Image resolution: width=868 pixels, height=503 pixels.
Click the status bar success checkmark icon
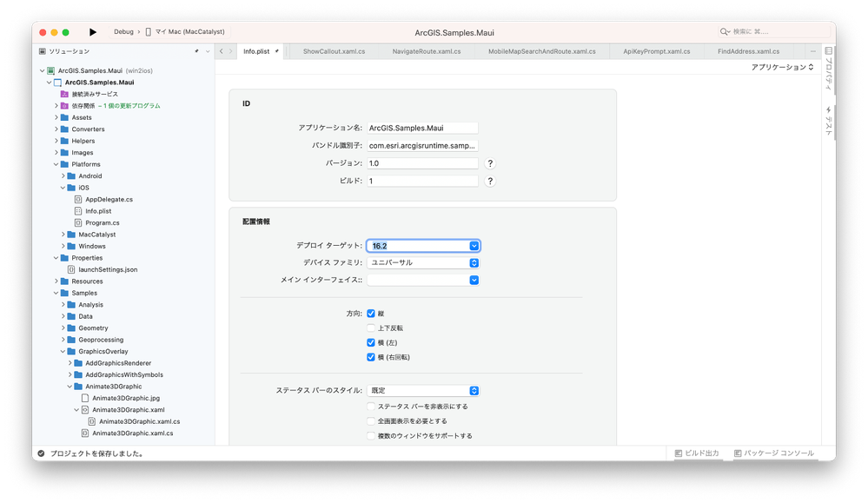click(x=42, y=453)
